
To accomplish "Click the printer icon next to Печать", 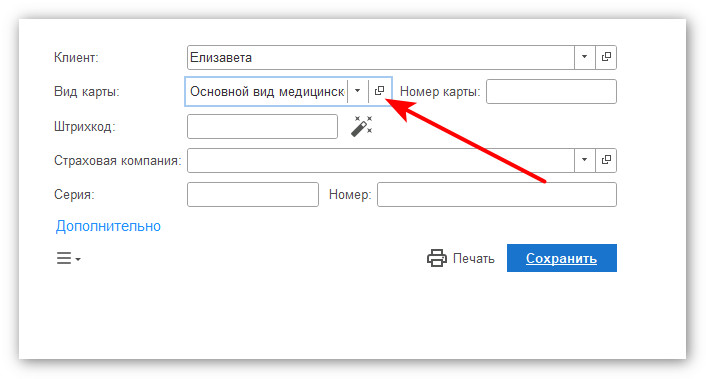I will coord(436,258).
